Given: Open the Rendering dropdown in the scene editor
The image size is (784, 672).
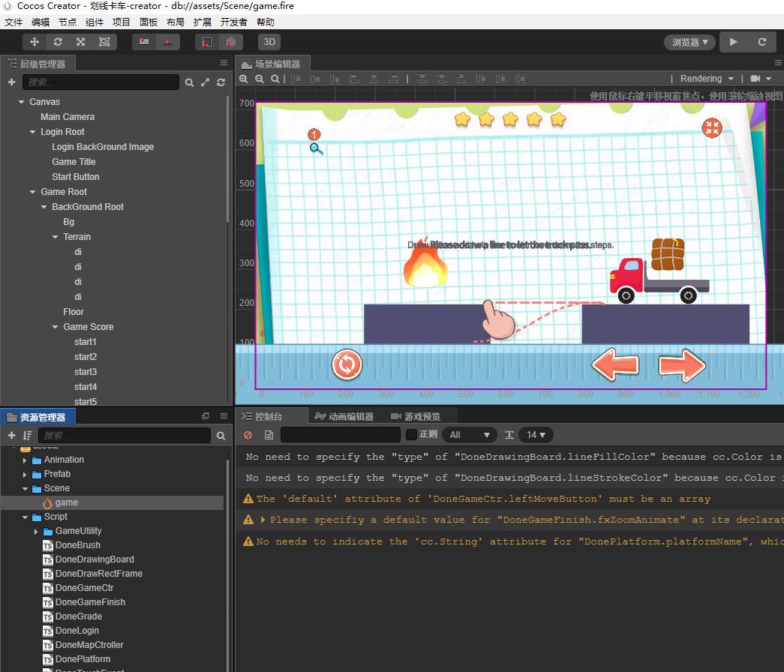Looking at the screenshot, I should click(704, 78).
